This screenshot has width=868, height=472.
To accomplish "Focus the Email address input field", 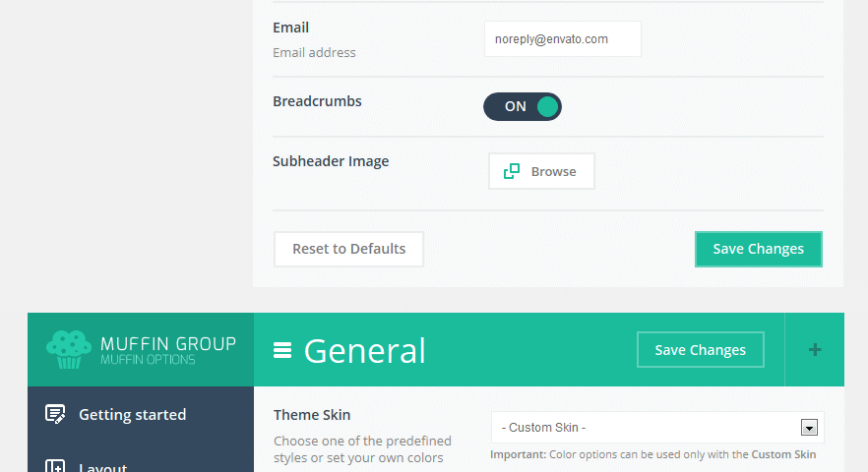I will coord(562,39).
